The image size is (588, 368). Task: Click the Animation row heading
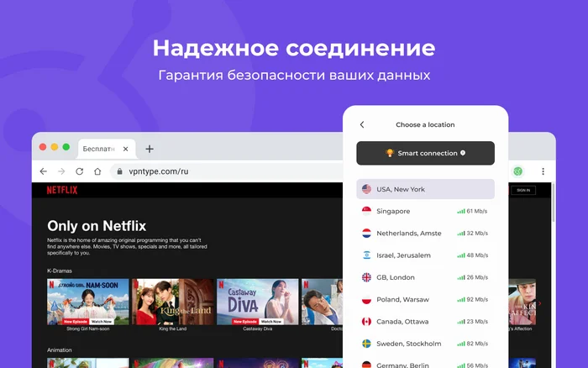pyautogui.click(x=60, y=350)
